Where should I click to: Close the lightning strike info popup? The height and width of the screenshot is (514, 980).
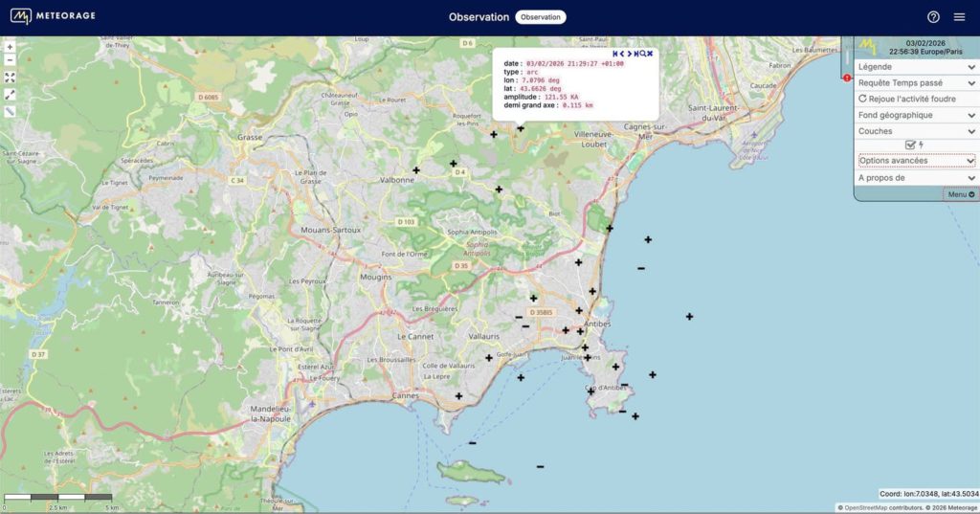pyautogui.click(x=650, y=54)
